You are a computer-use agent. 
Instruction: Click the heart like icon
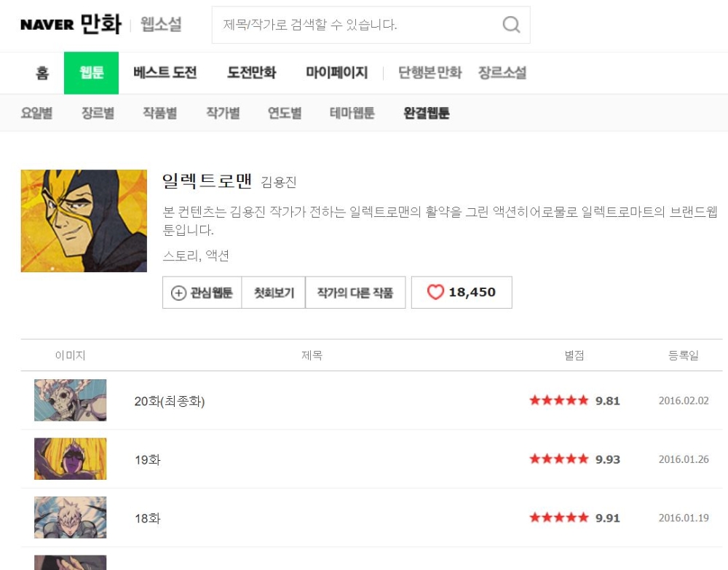435,292
